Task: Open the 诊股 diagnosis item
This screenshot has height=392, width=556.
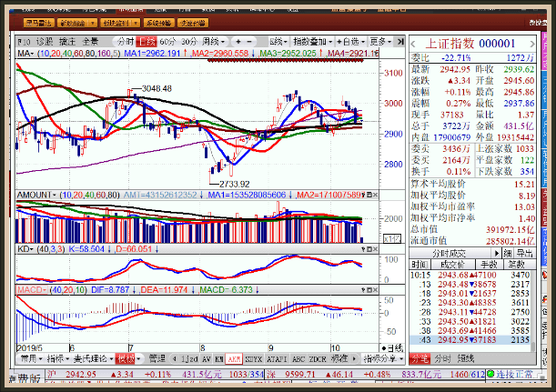Action: tap(45, 42)
